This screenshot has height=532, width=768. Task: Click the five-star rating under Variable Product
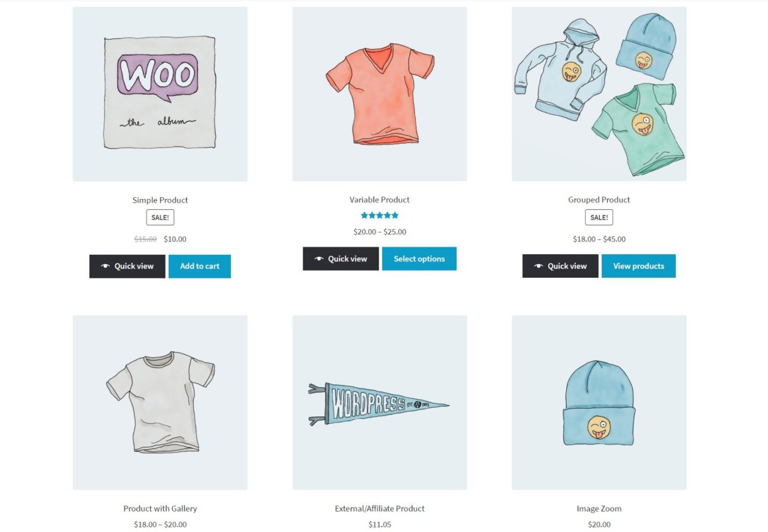click(379, 215)
